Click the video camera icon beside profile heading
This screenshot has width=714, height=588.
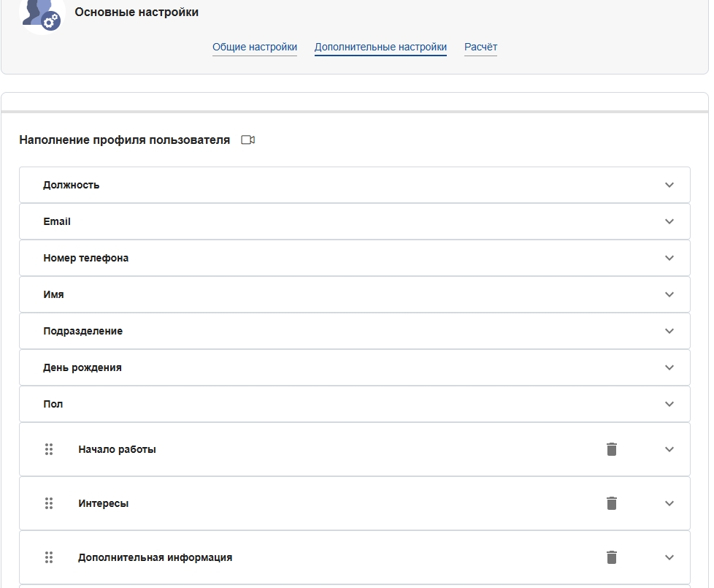tap(247, 140)
